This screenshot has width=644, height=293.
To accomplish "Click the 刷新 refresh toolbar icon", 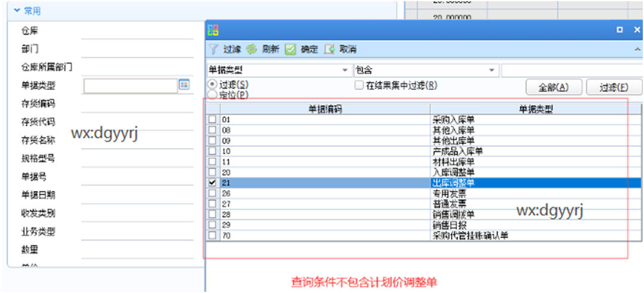I will click(x=251, y=49).
